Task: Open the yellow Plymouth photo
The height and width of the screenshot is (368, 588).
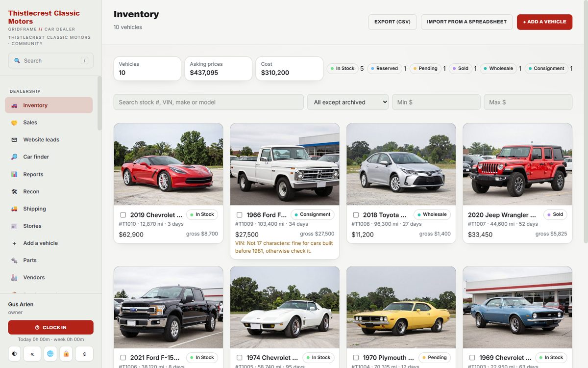Action: point(401,308)
